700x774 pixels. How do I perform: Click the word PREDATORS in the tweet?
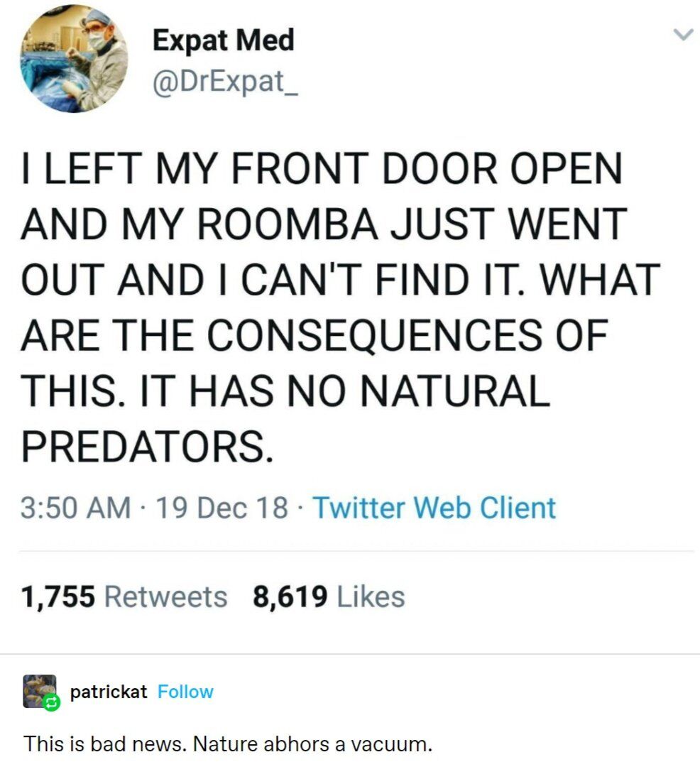click(147, 446)
